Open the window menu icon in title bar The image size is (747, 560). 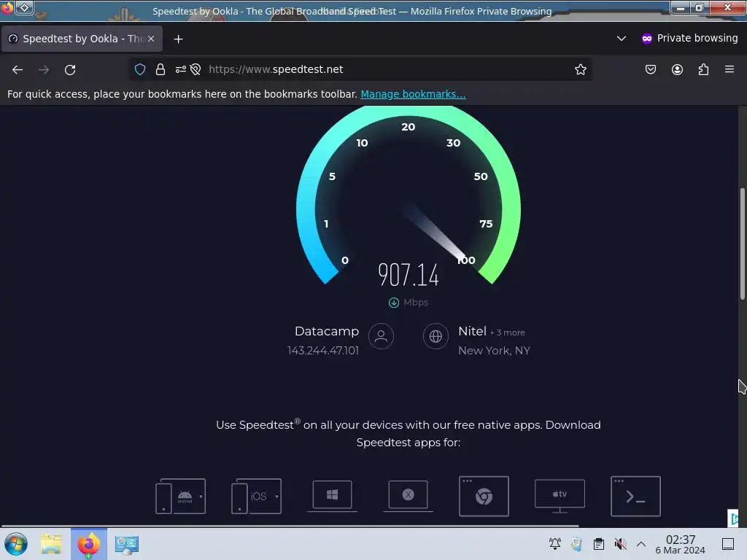point(24,7)
